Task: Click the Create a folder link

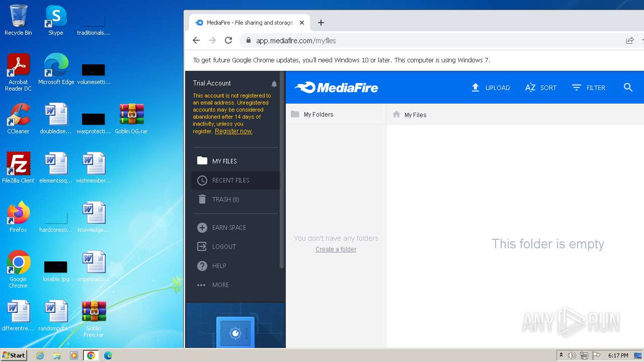Action: click(336, 249)
